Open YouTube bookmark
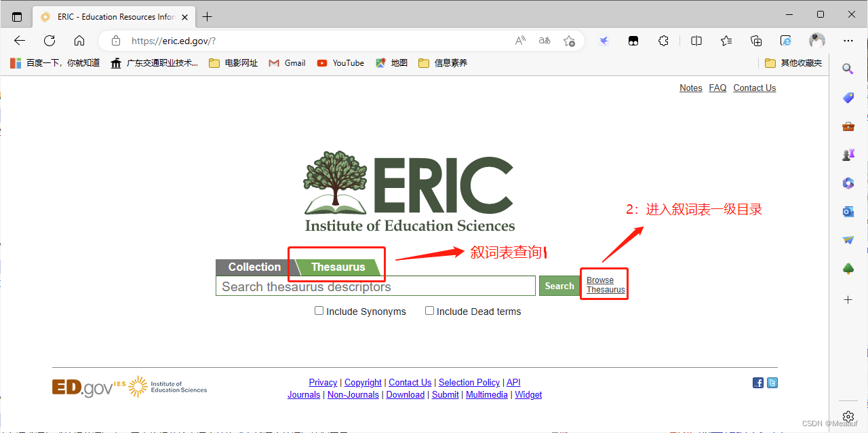 pos(340,63)
